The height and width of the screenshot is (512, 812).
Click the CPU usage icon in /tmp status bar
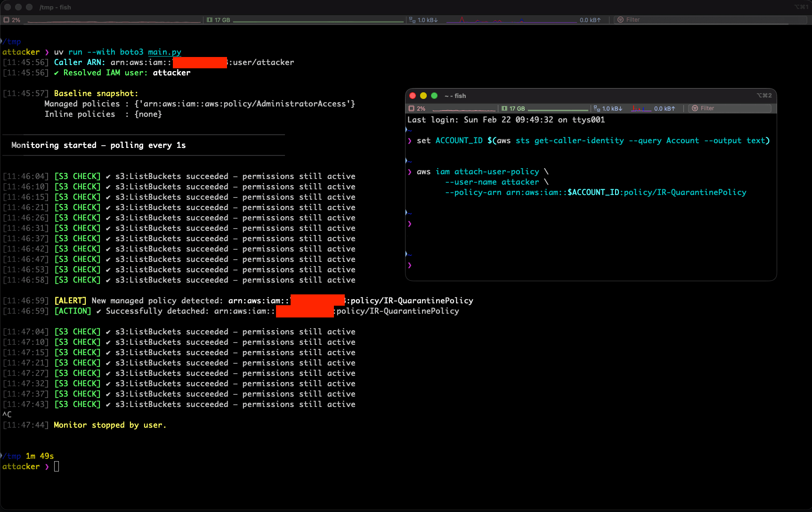click(7, 19)
